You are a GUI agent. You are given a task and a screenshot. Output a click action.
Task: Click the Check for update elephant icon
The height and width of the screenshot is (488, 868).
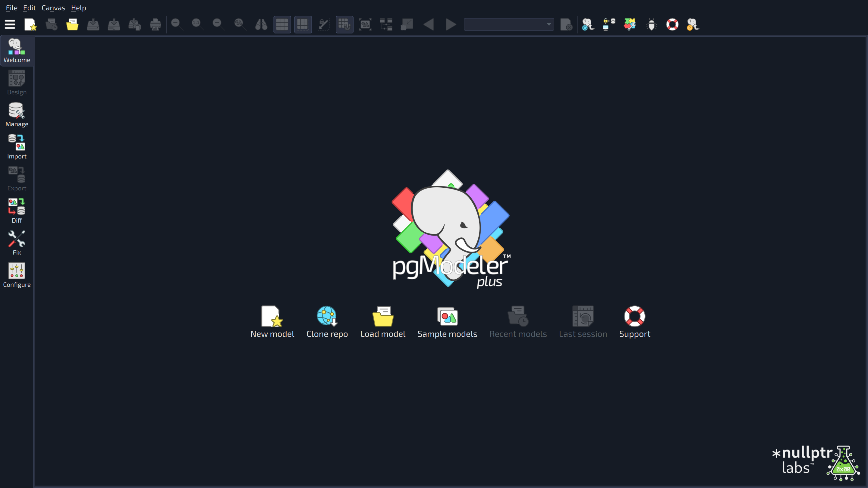[x=588, y=24]
